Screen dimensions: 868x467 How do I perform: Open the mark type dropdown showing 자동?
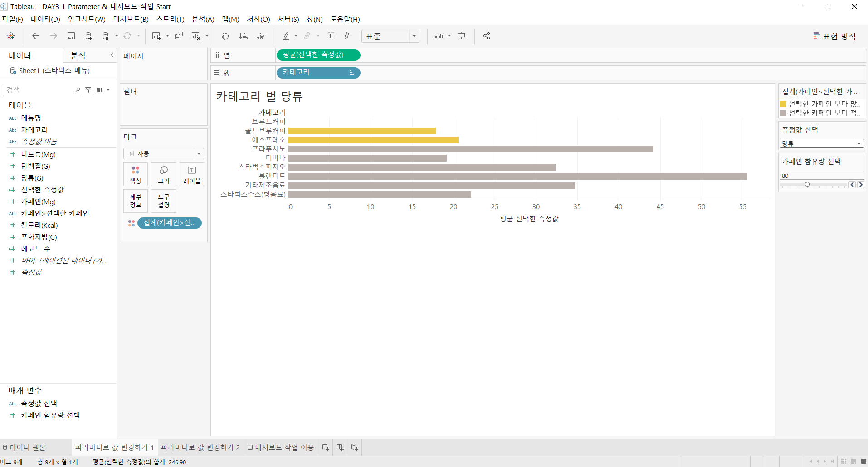[x=164, y=153]
